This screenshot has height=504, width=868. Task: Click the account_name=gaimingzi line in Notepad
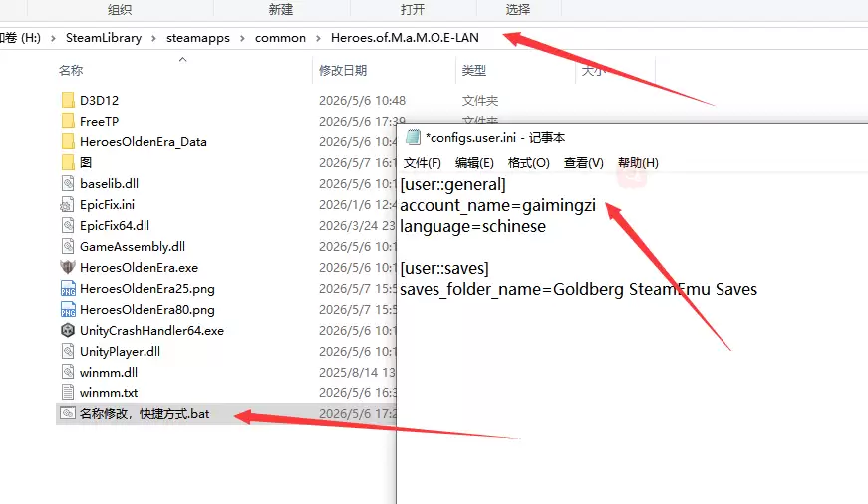(497, 206)
